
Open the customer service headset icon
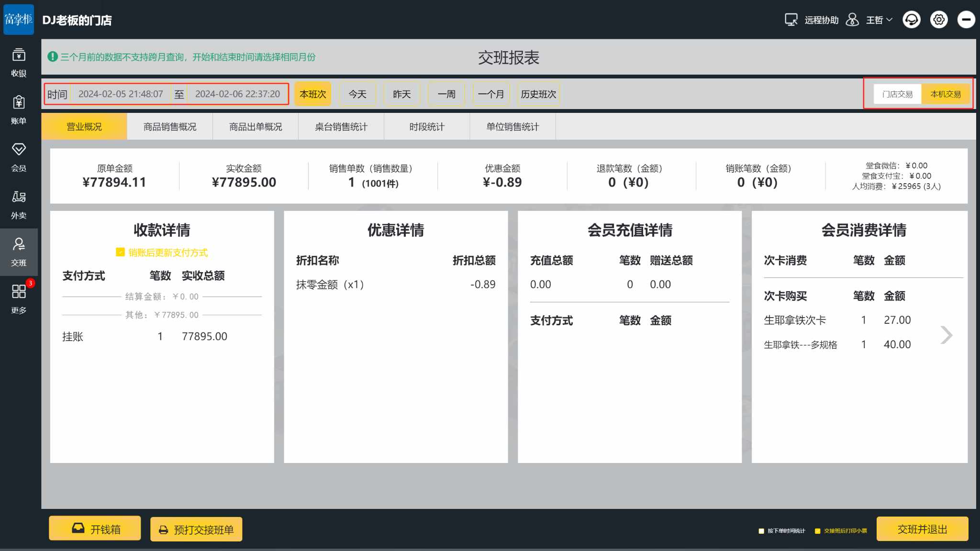[911, 20]
